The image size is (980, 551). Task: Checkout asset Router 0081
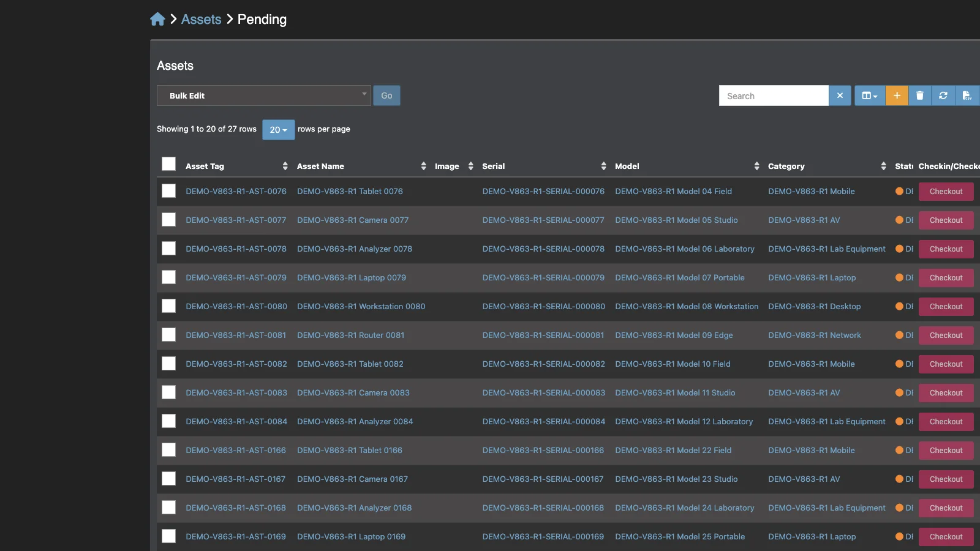coord(946,335)
